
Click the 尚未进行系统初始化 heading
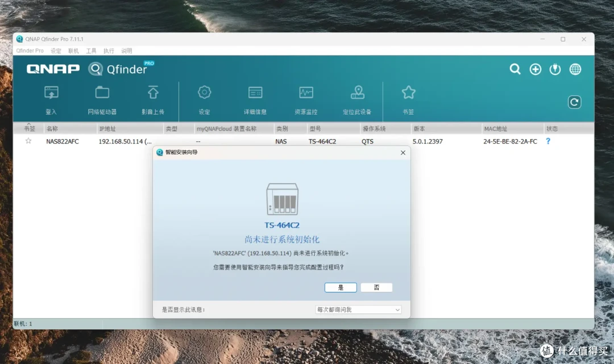tap(282, 239)
